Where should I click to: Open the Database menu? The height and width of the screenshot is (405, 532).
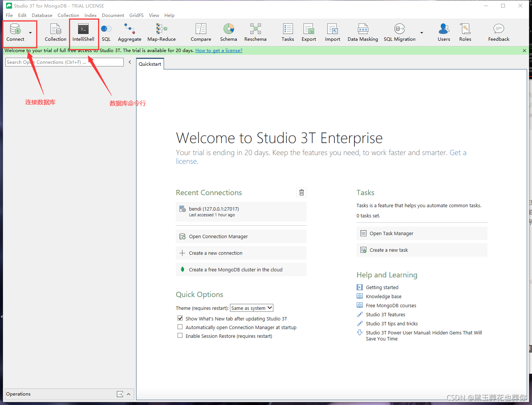42,15
